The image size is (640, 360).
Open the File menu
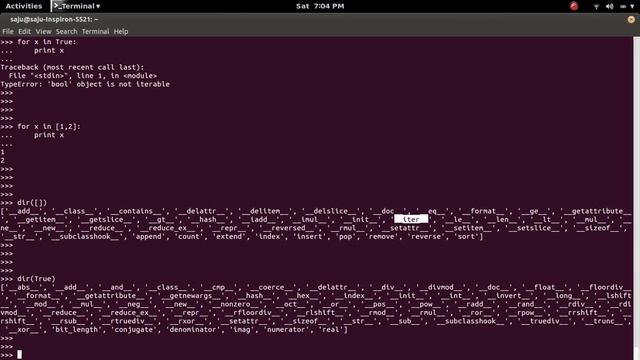8,31
